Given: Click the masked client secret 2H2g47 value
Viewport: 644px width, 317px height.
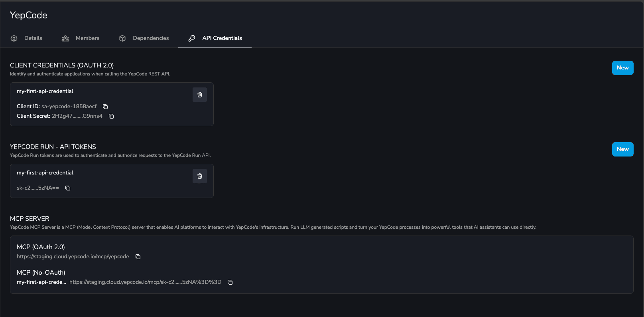Looking at the screenshot, I should click(77, 116).
